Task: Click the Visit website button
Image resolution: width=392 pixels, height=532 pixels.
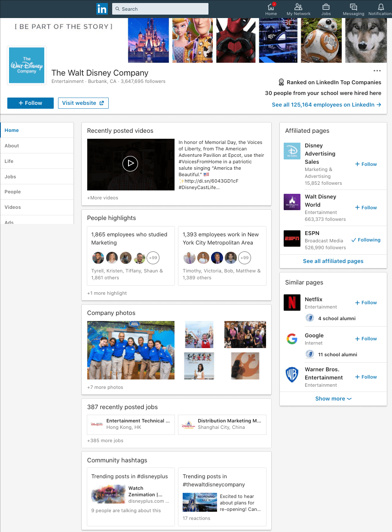Action: (83, 103)
